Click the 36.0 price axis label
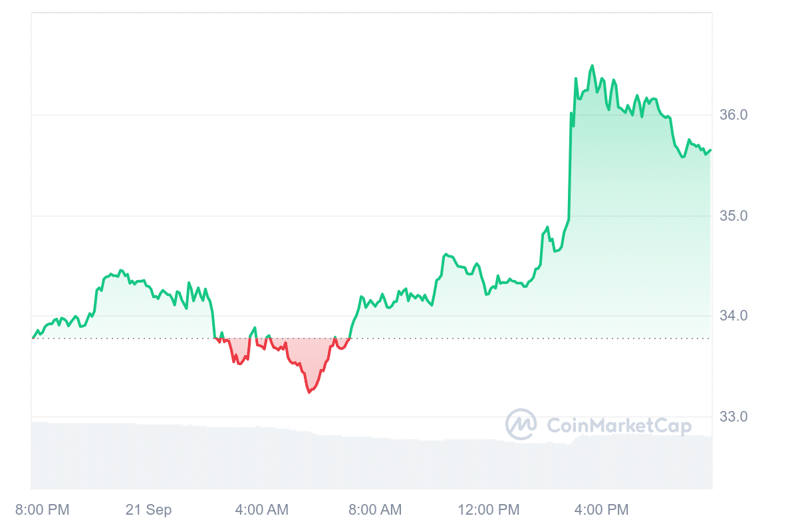Viewport: 798px width, 532px height. 733,115
